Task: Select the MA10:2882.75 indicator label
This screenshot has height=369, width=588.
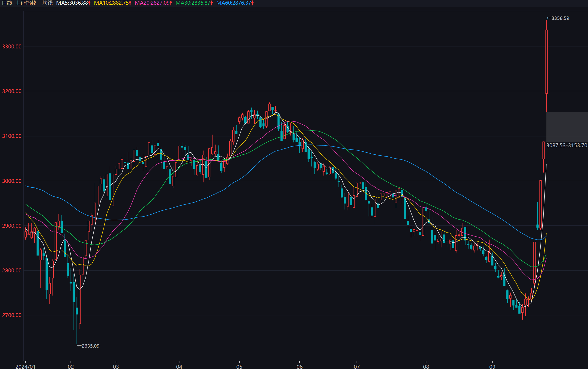Action: click(x=111, y=3)
